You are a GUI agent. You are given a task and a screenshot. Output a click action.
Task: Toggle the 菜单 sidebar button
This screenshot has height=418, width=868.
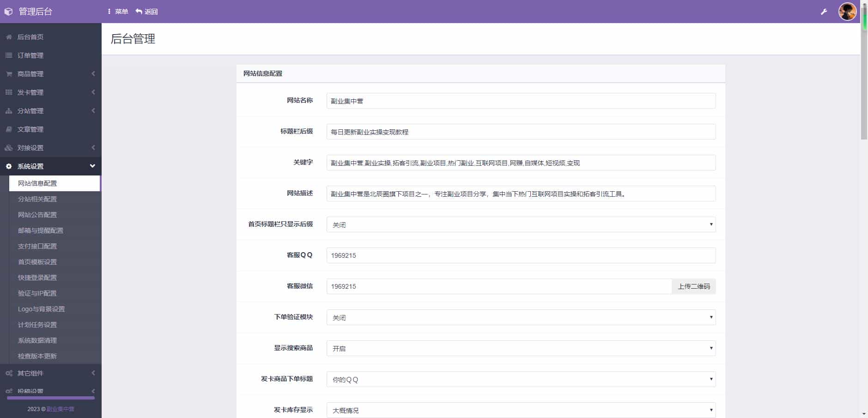pyautogui.click(x=118, y=12)
